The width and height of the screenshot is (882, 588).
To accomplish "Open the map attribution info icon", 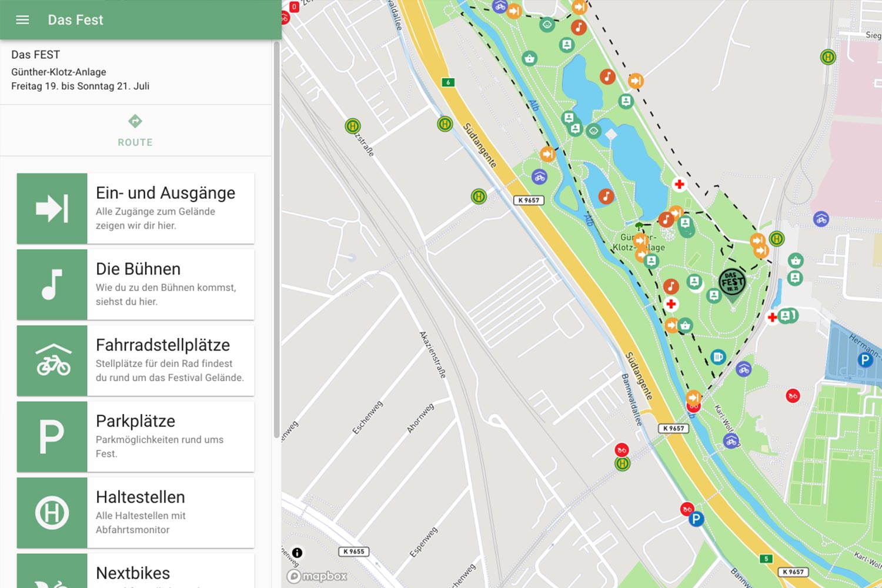I will click(x=298, y=553).
